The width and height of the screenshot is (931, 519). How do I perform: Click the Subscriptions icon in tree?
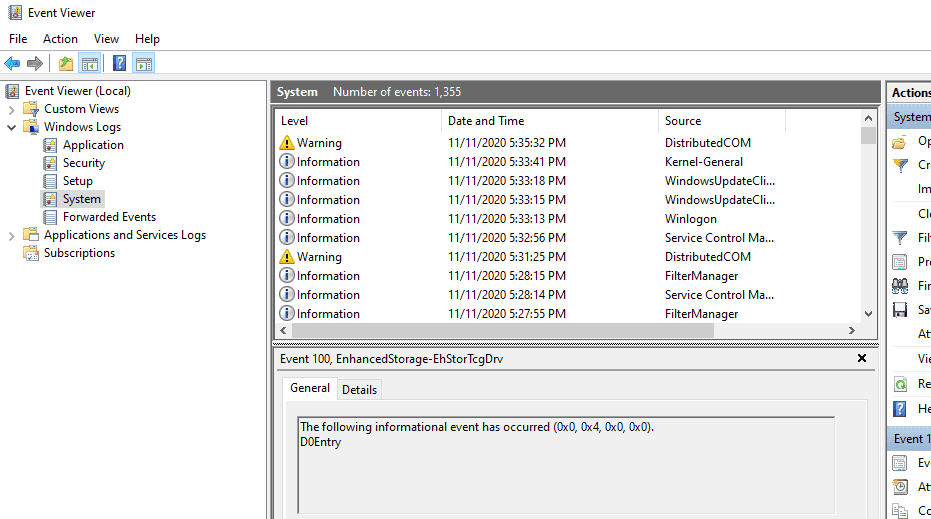[x=31, y=253]
